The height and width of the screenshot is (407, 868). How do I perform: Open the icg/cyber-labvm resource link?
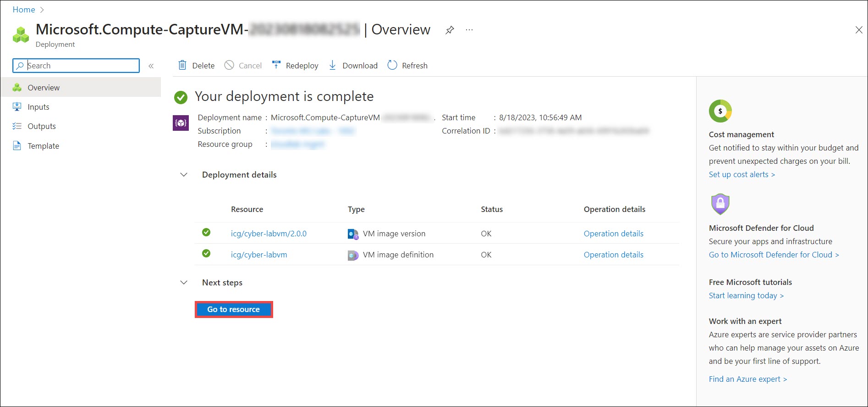point(259,255)
